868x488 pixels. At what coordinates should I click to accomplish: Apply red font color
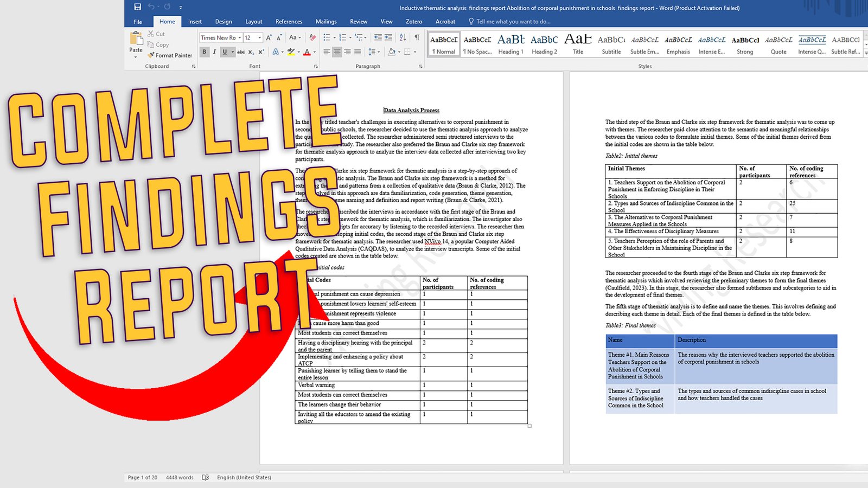coord(307,52)
